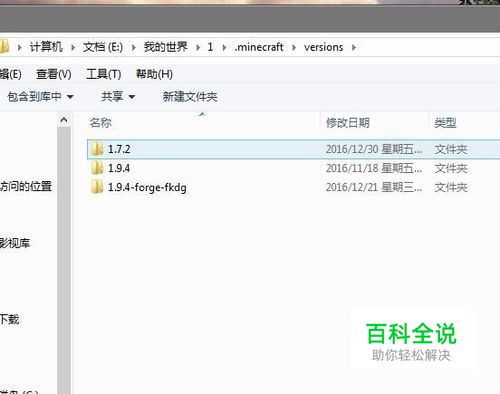500x394 pixels.
Task: Expand the arrow after 计算机 breadcrumb
Action: point(73,48)
